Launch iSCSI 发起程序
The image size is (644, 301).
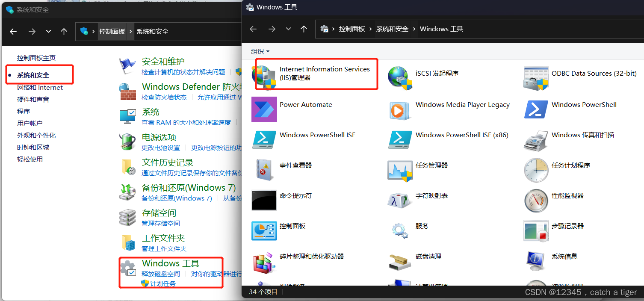437,73
